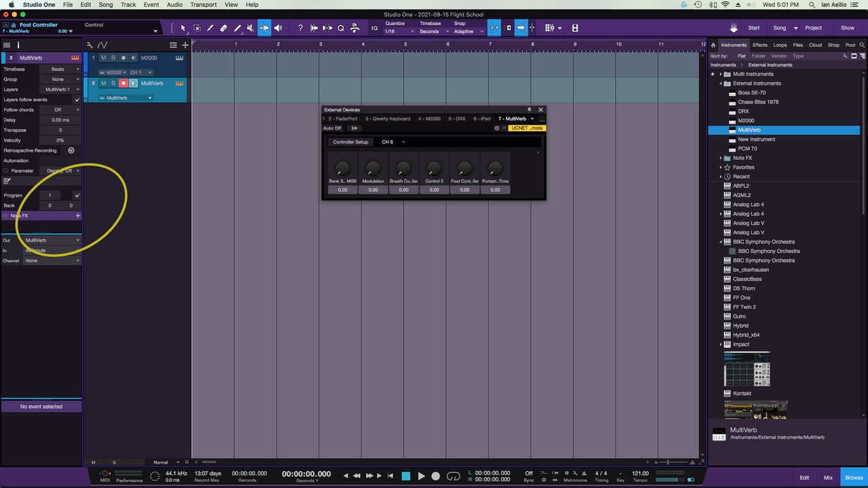Image resolution: width=868 pixels, height=488 pixels.
Task: Open the Transport menu
Action: click(203, 5)
